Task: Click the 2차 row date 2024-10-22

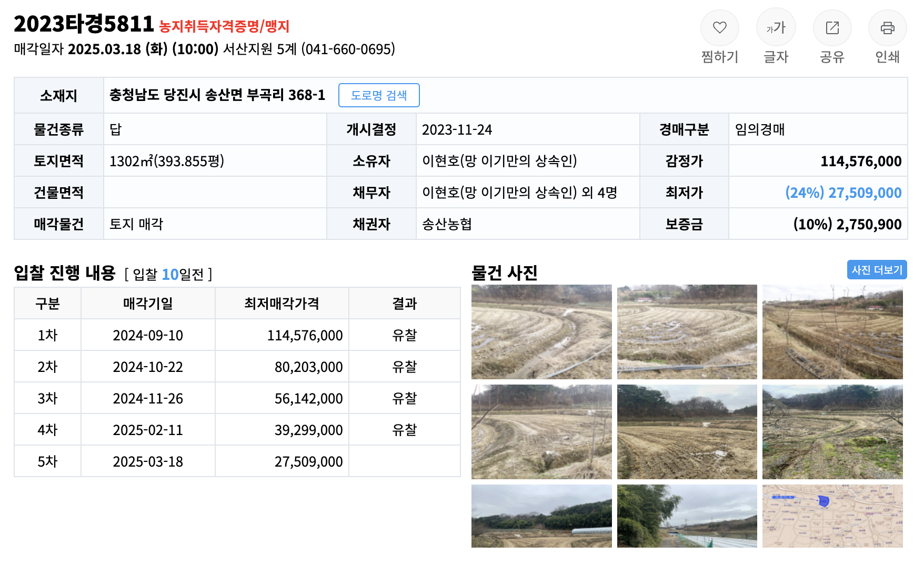Action: (x=148, y=367)
